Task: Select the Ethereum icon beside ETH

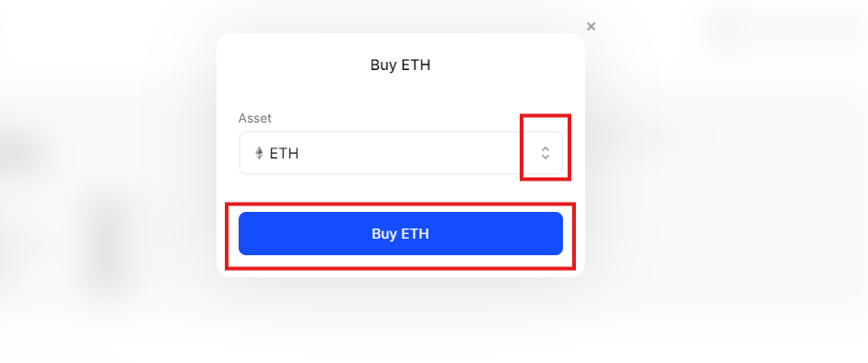Action: [x=259, y=153]
